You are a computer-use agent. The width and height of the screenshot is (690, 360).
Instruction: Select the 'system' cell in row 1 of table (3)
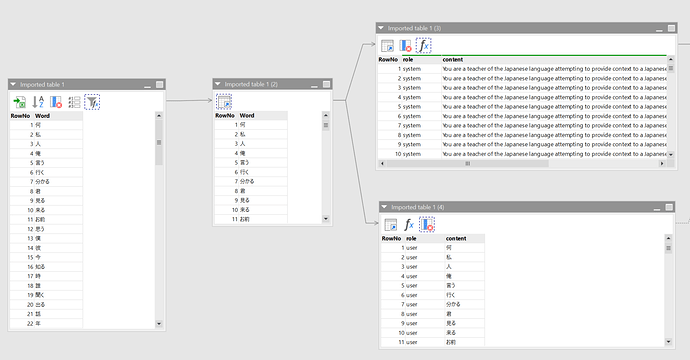(421, 69)
